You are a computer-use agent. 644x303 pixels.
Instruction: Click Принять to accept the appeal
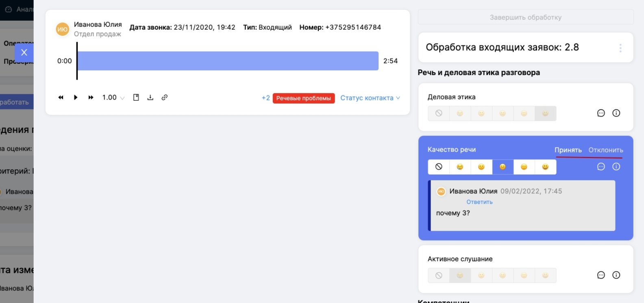[x=568, y=150]
